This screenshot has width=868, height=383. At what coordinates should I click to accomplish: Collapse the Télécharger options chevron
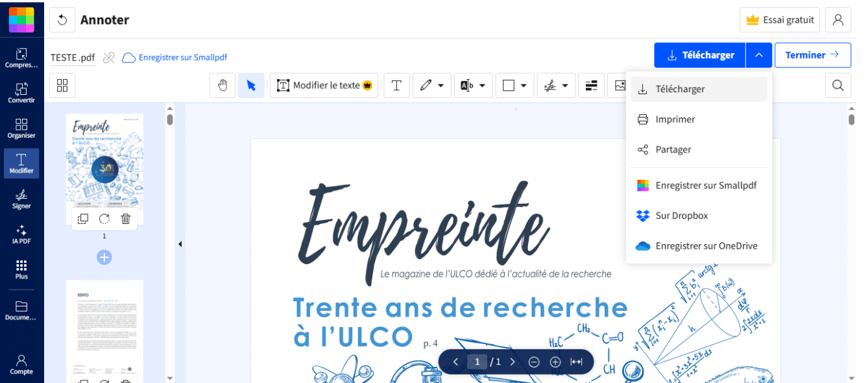(759, 55)
